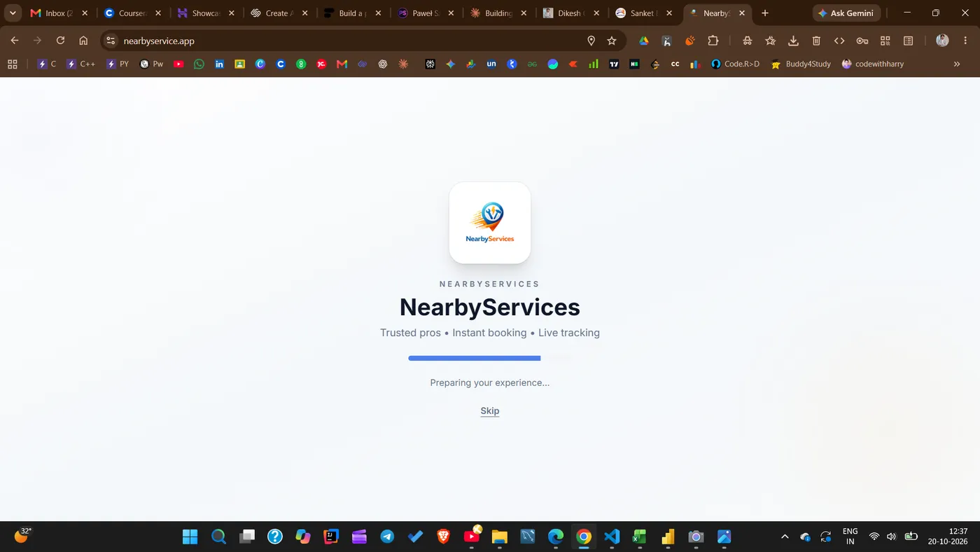Switch to the Coursera tab
Screen dimensions: 980x552
pyautogui.click(x=132, y=13)
